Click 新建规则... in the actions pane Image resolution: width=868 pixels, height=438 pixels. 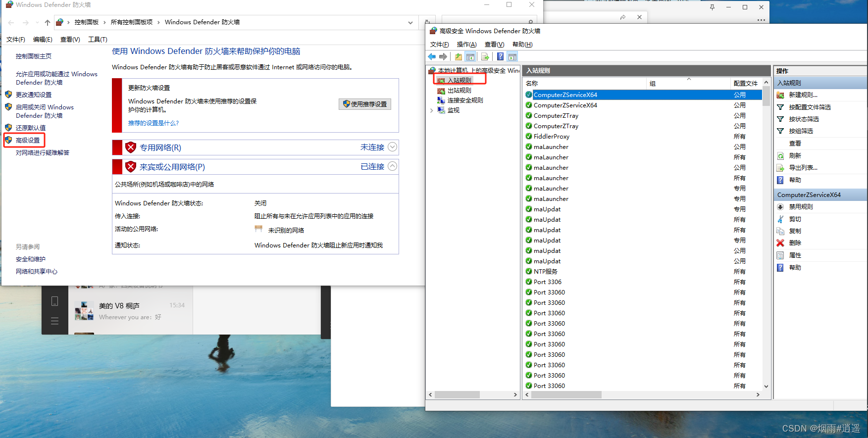pyautogui.click(x=803, y=95)
